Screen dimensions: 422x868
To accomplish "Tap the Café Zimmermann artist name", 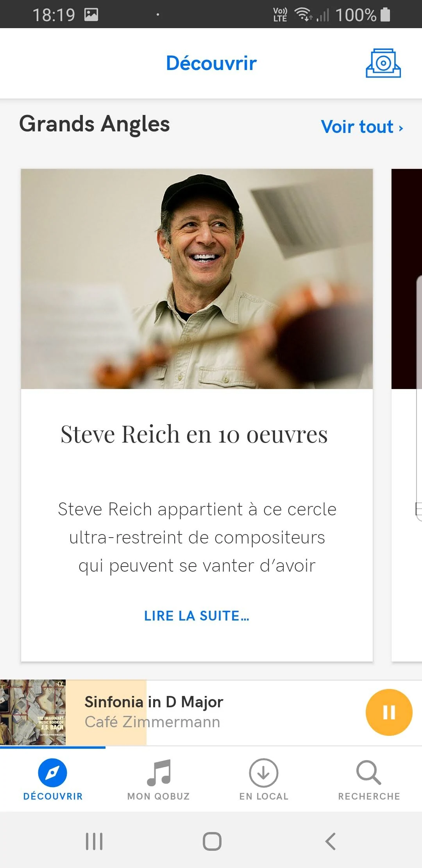I will click(152, 722).
